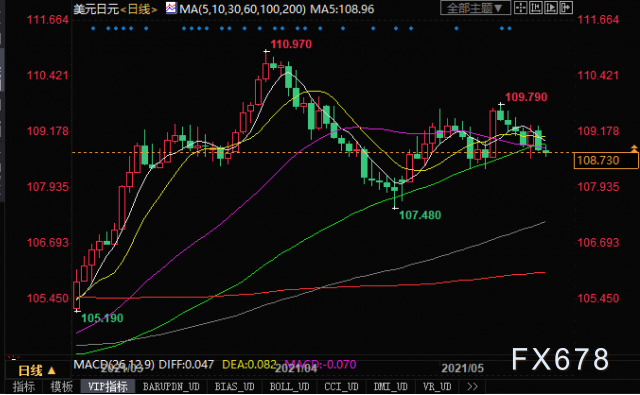Select the BARUPDN_UD indicator
The height and width of the screenshot is (395, 640).
tap(171, 386)
